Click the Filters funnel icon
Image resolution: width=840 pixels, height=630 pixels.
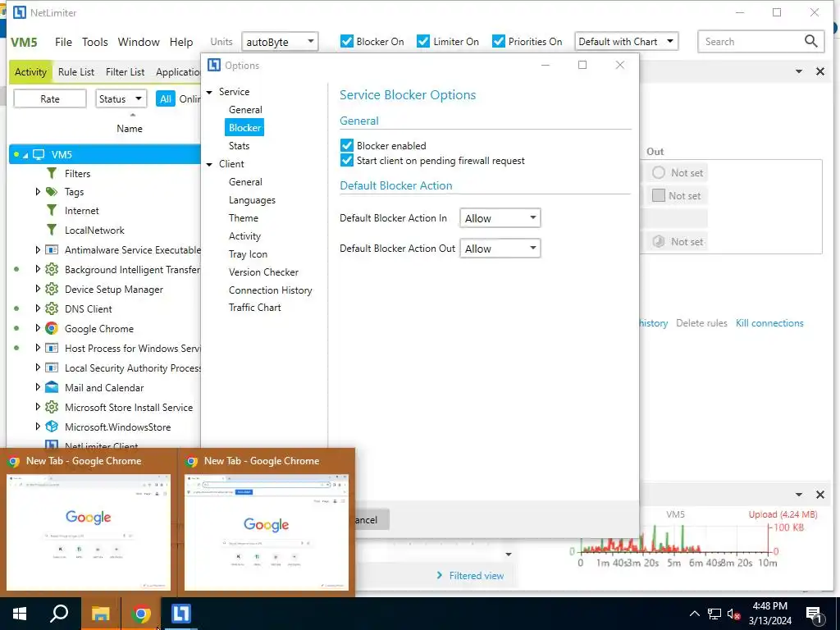tap(52, 173)
